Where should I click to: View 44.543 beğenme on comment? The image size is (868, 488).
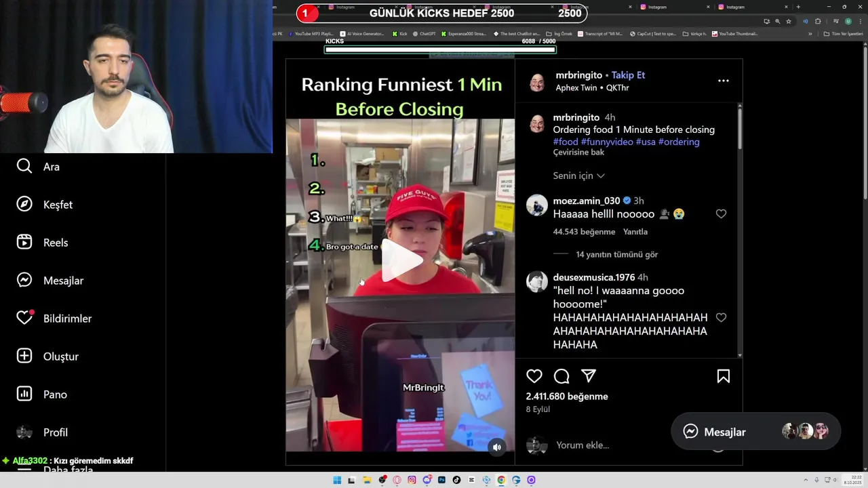click(x=584, y=232)
